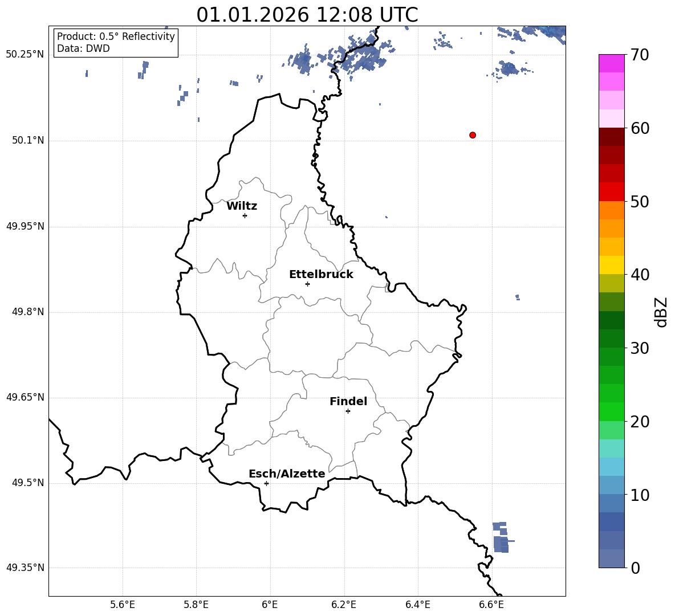The height and width of the screenshot is (616, 675).
Task: Click the Findel station label
Action: 348,401
